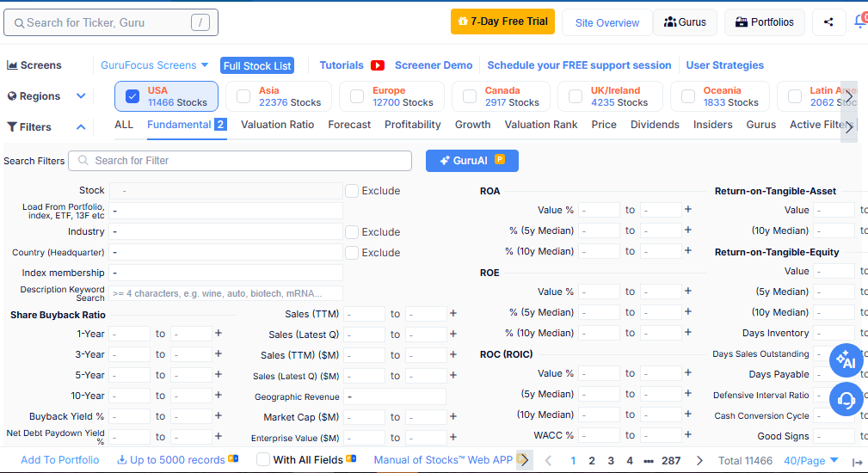The width and height of the screenshot is (868, 473).
Task: Check the UK/Ireland region checkbox
Action: coord(576,96)
